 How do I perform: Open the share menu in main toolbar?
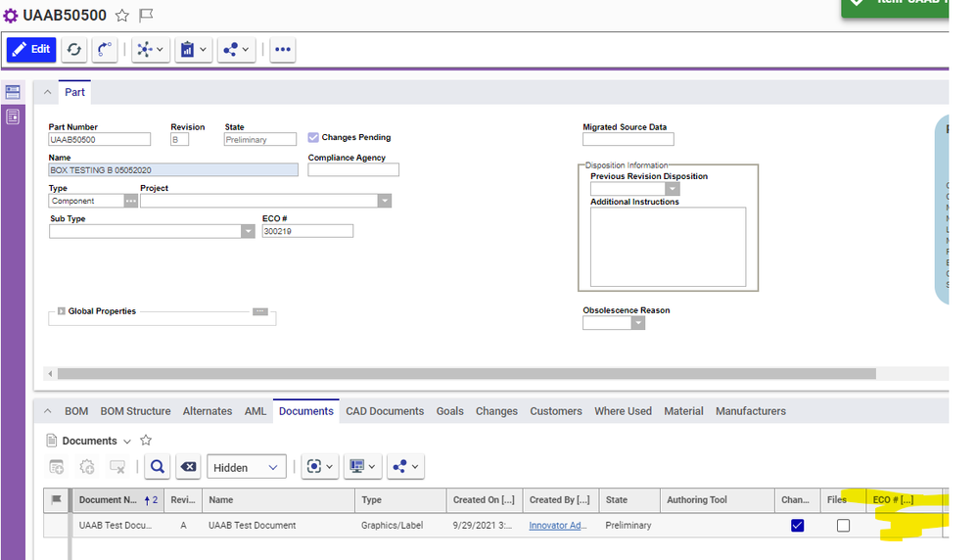click(x=236, y=49)
